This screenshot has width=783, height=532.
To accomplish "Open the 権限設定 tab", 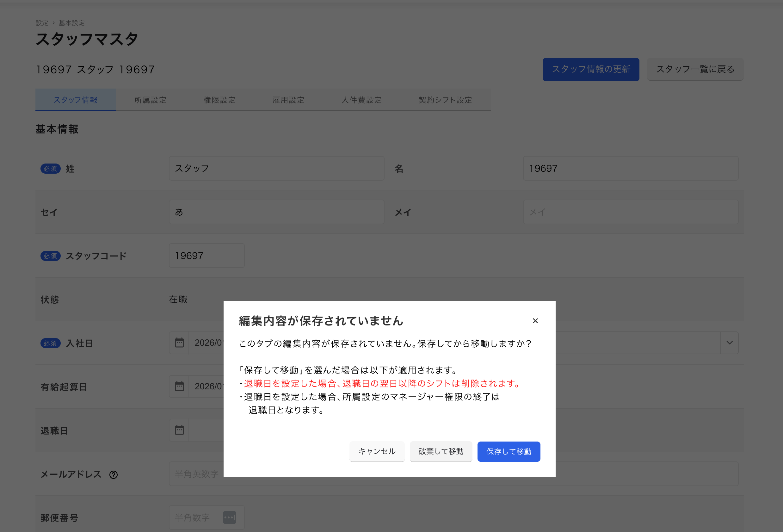I will click(x=219, y=100).
